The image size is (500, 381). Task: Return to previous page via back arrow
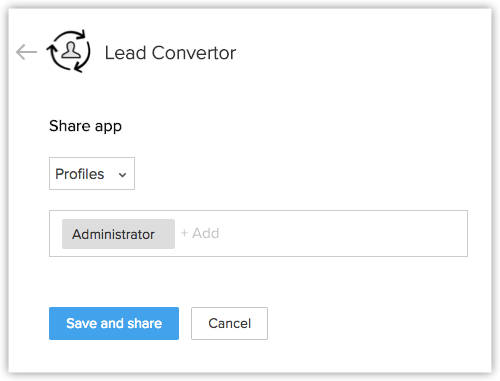pyautogui.click(x=26, y=52)
